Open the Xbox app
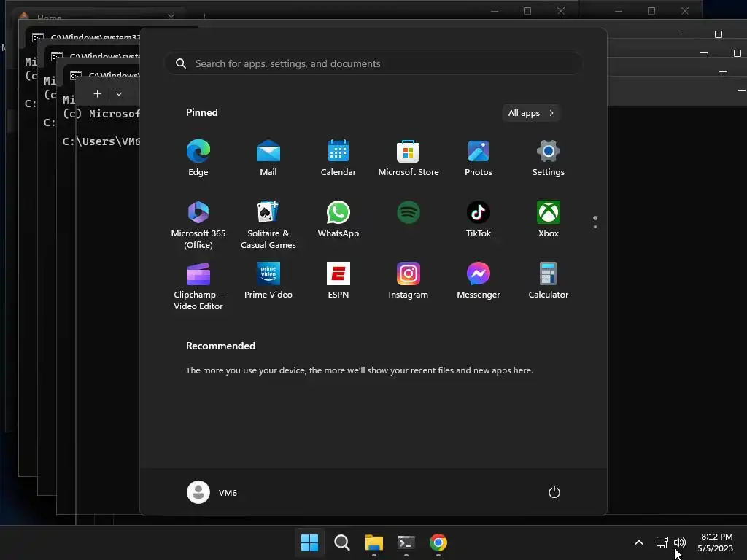 click(549, 219)
